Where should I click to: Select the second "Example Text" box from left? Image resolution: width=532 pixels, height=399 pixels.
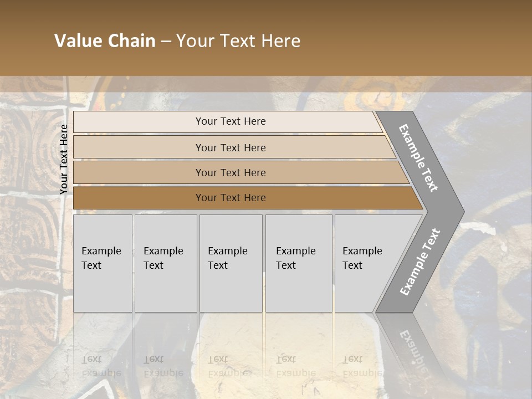point(165,263)
